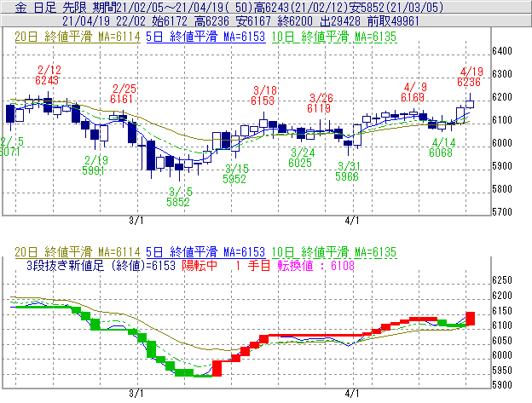Click the 2/19 5991 low price label
532x403 pixels.
pos(95,165)
